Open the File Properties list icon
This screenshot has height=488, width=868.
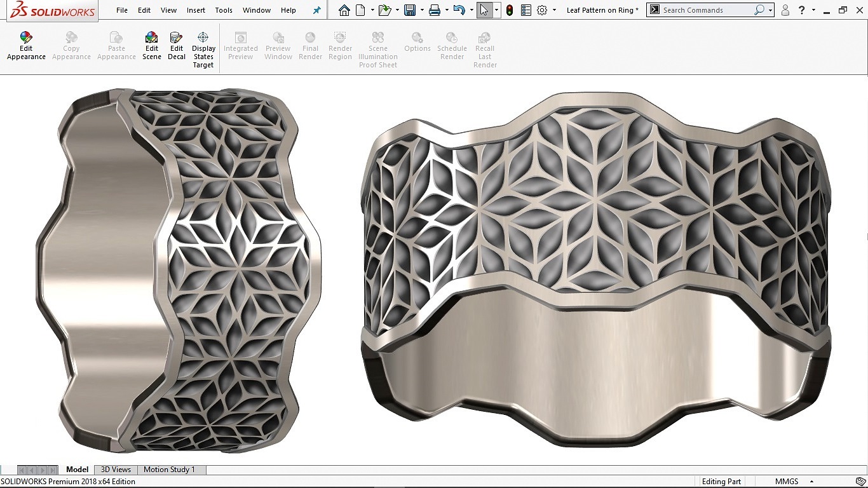tap(526, 10)
